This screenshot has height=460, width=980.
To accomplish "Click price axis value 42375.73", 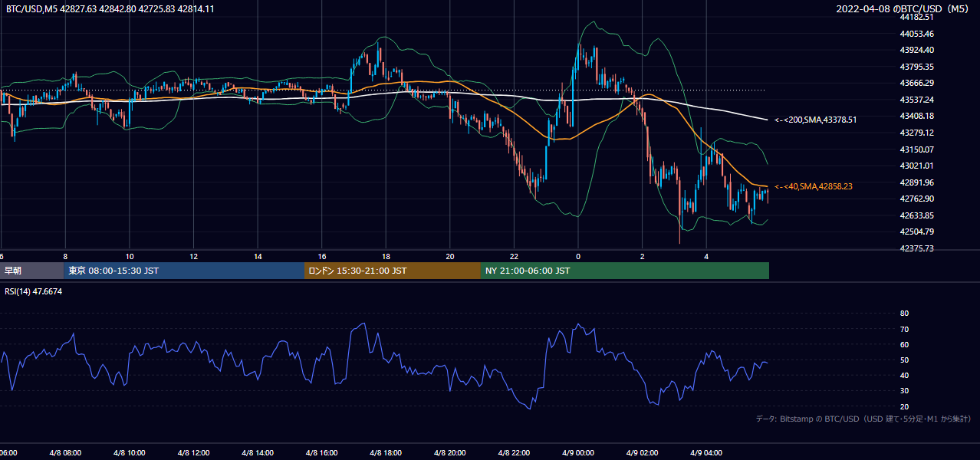I will (916, 248).
